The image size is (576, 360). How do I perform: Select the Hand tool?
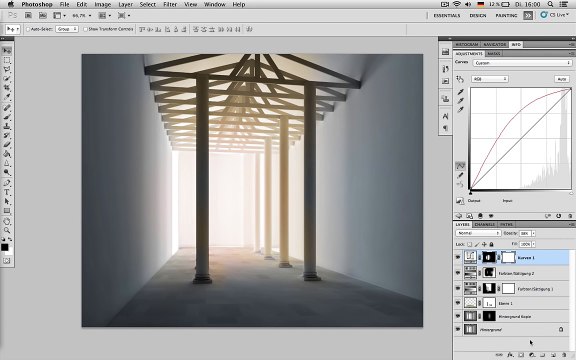coord(7,221)
